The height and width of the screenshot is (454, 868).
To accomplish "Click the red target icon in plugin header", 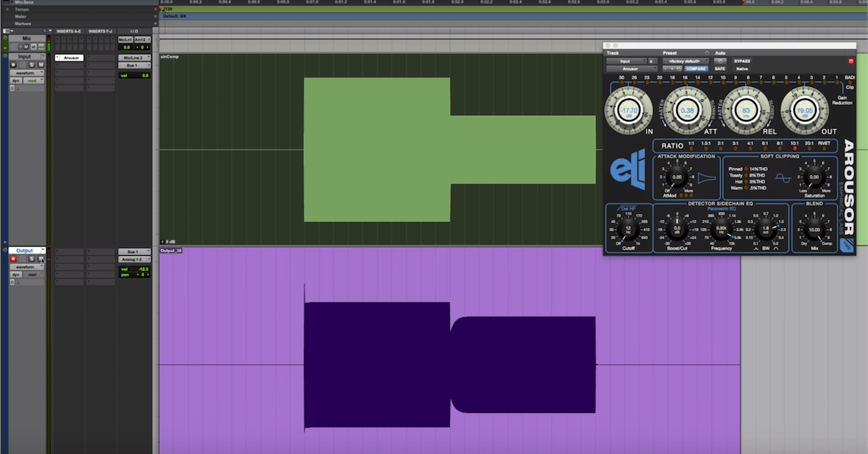I will [851, 61].
